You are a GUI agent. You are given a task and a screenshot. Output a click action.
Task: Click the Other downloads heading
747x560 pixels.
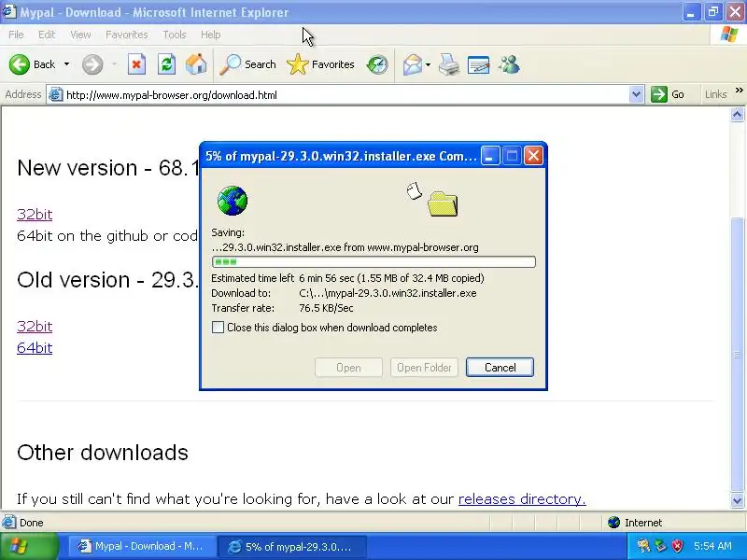click(x=103, y=453)
